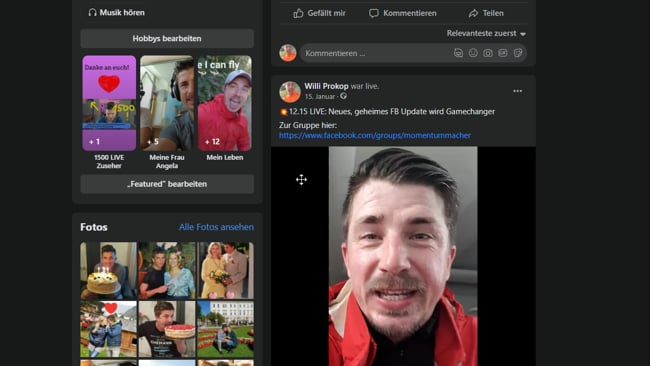The width and height of the screenshot is (650, 366).
Task: Open the 1500 LIVE Zuseher featured story
Action: click(109, 103)
